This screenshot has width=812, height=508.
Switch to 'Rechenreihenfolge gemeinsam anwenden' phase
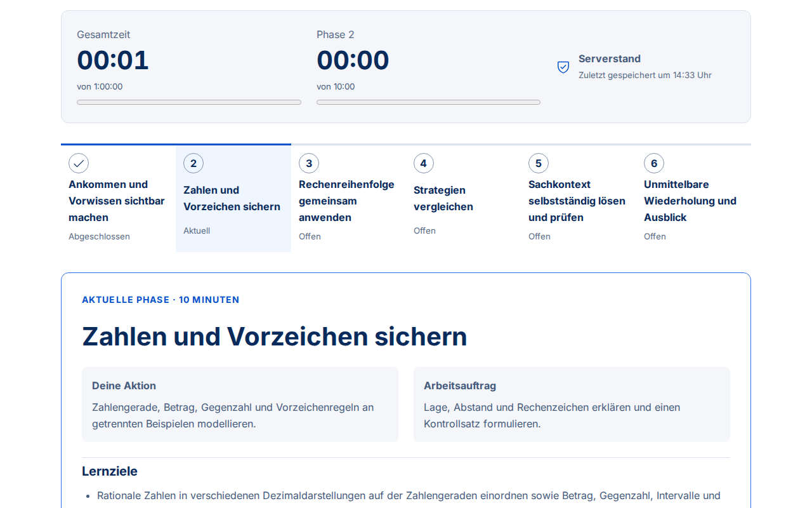click(348, 198)
